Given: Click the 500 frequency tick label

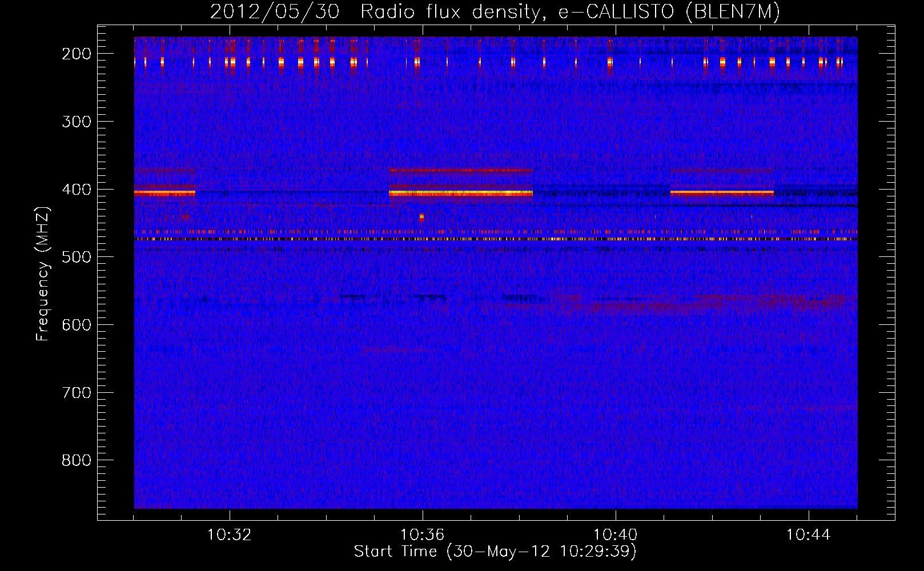Looking at the screenshot, I should (x=77, y=257).
